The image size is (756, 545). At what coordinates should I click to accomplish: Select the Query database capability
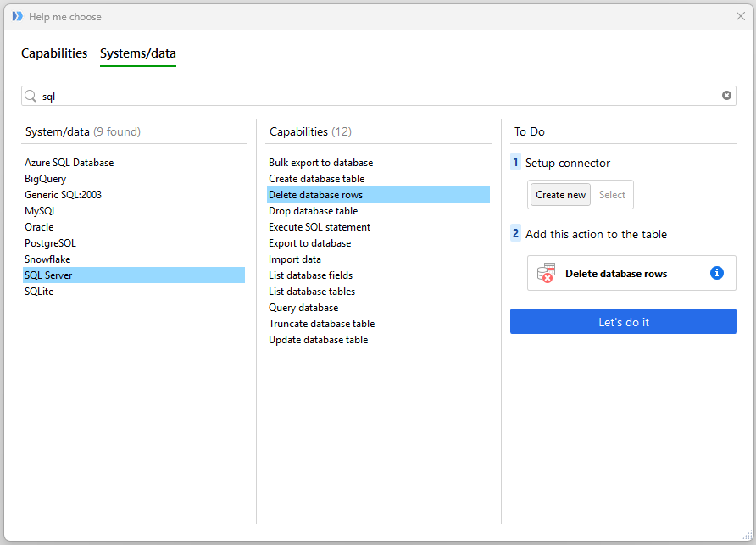coord(303,308)
